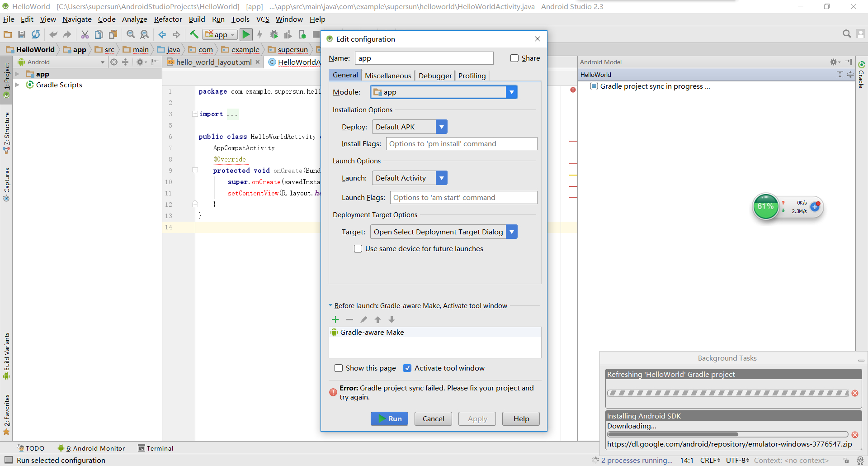This screenshot has width=868, height=466.
Task: Click the Cancel button in dialog
Action: point(433,419)
